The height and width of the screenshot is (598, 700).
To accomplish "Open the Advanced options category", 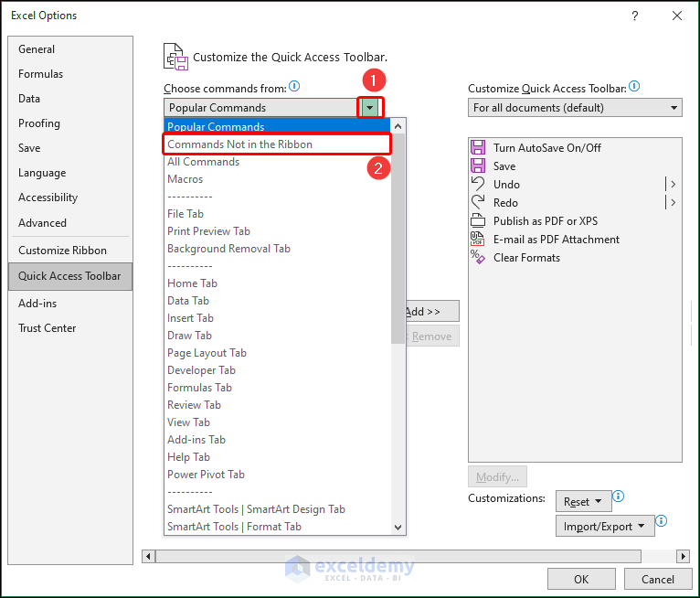I will coord(70,223).
